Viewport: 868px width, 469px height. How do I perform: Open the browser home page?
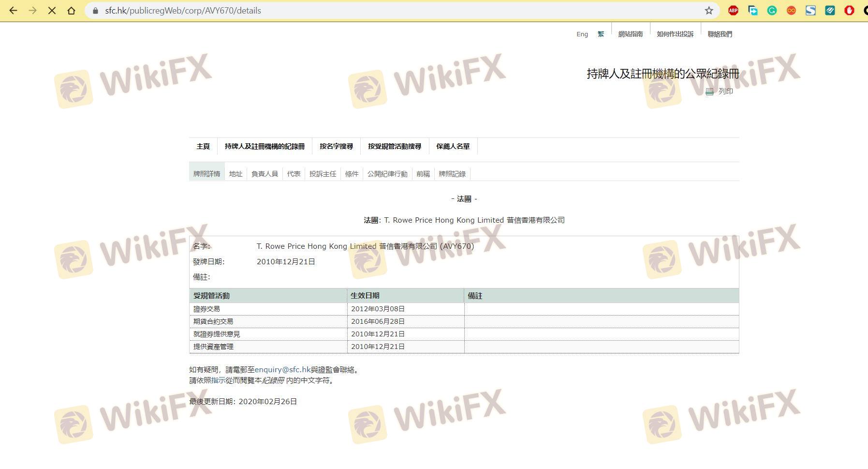click(x=71, y=10)
